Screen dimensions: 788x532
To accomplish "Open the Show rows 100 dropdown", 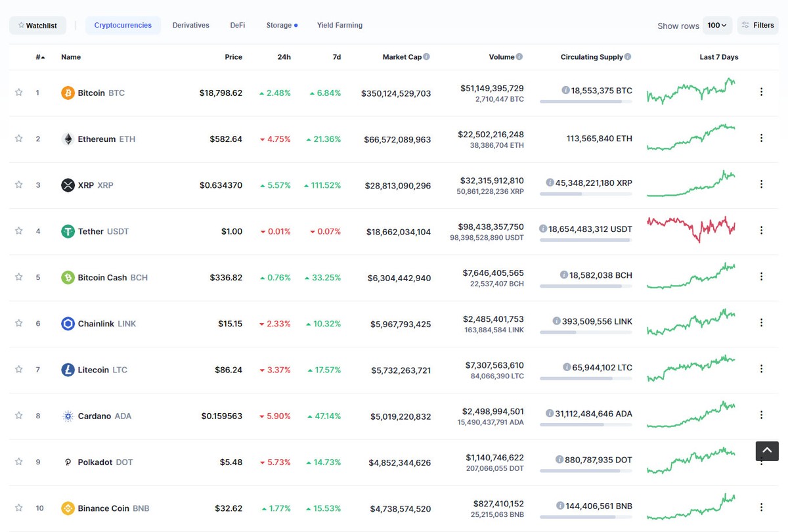I will (x=717, y=25).
